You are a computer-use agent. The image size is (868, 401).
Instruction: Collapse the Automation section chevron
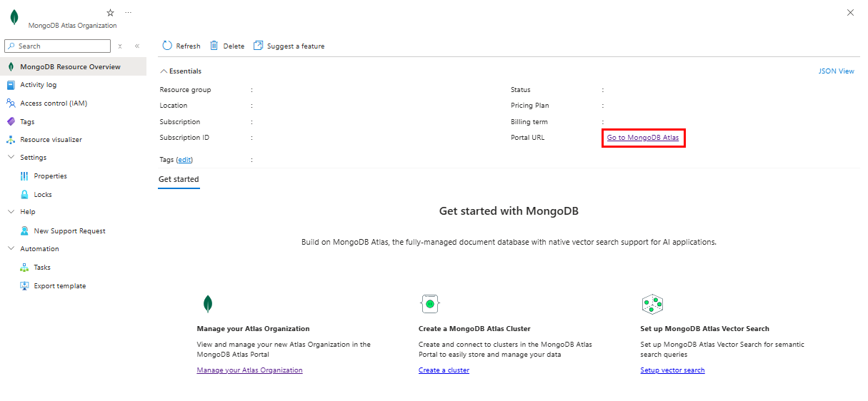pos(11,249)
